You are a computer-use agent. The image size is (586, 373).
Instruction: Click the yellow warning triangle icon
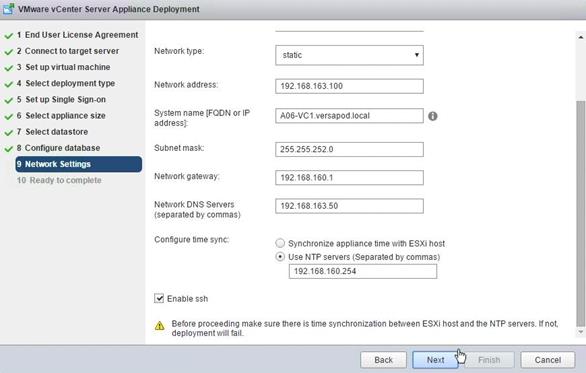tap(160, 326)
